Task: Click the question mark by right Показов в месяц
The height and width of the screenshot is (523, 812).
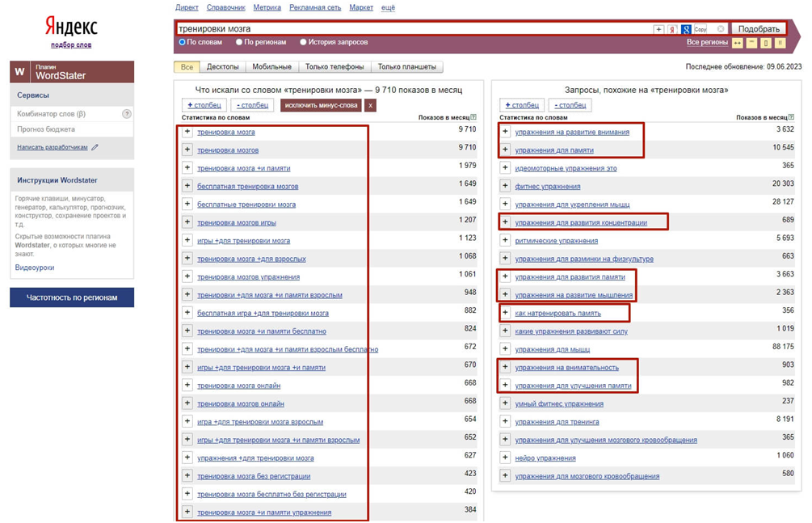Action: pos(791,118)
